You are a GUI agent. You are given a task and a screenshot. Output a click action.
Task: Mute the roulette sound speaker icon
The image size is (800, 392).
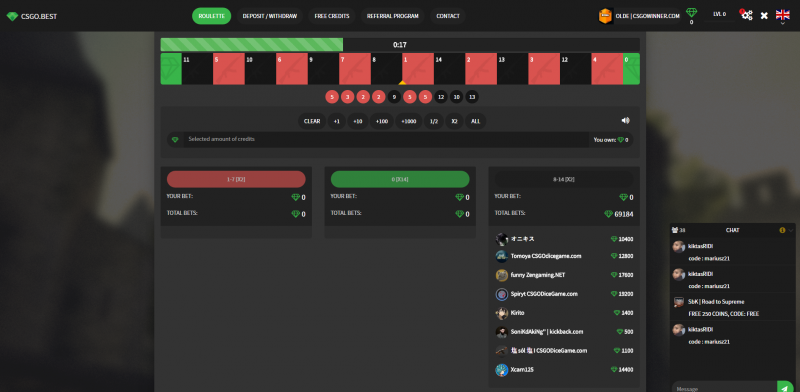pos(626,120)
